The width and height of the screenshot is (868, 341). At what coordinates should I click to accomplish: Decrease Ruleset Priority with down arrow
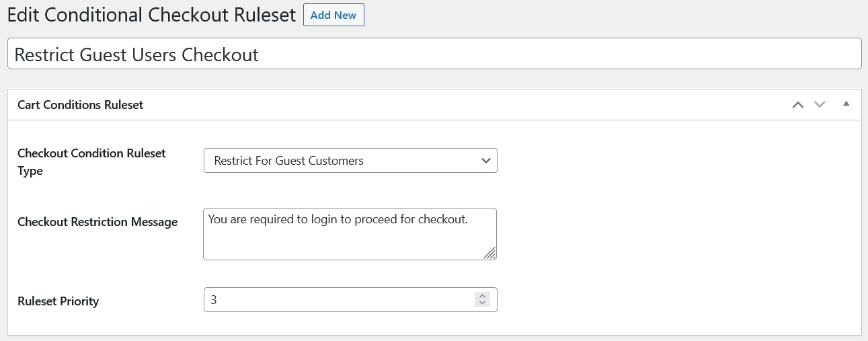point(482,303)
